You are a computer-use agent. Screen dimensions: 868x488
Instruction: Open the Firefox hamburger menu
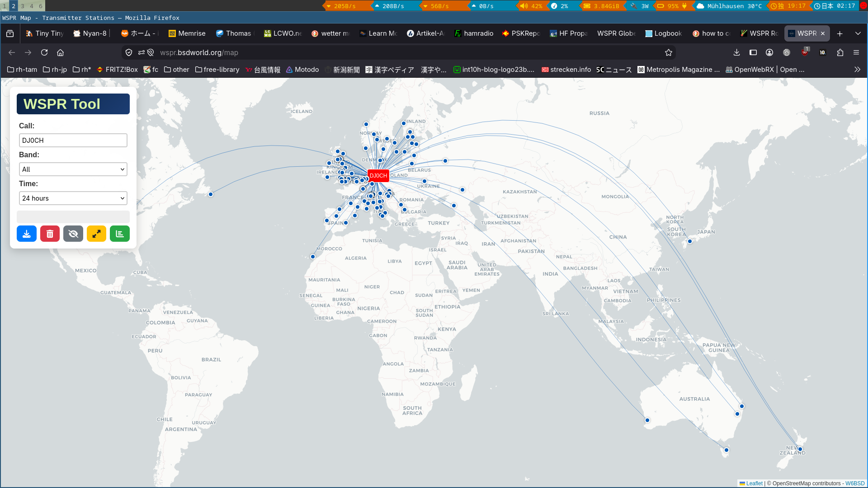856,52
